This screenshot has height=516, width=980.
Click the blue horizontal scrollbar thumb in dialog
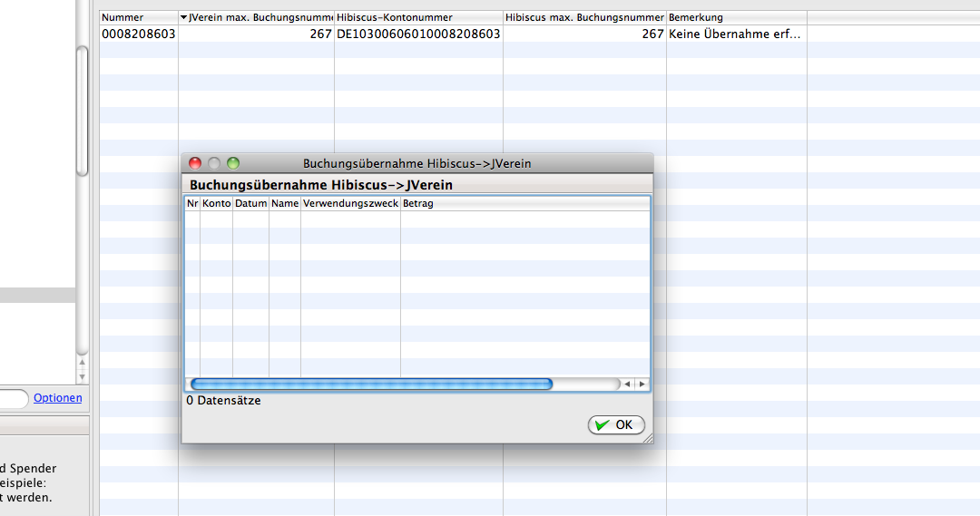coord(371,385)
